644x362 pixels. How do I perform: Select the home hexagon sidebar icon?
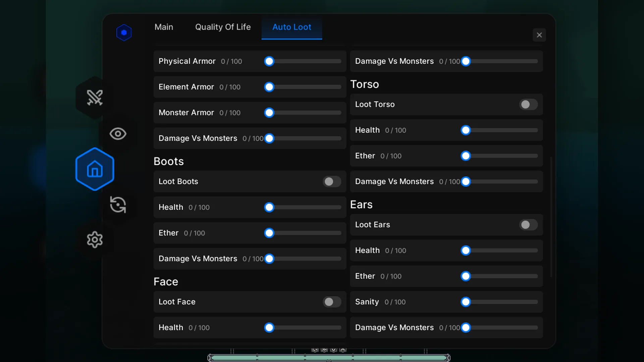[x=95, y=169]
